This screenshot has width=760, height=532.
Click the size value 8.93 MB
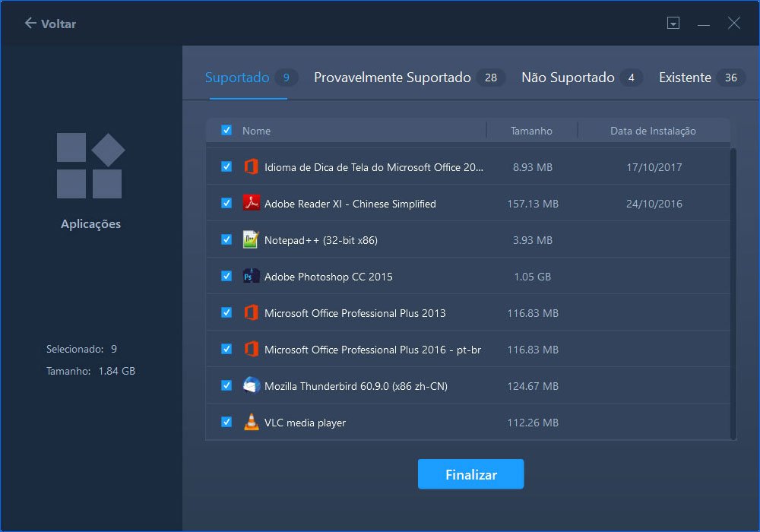[x=533, y=167]
